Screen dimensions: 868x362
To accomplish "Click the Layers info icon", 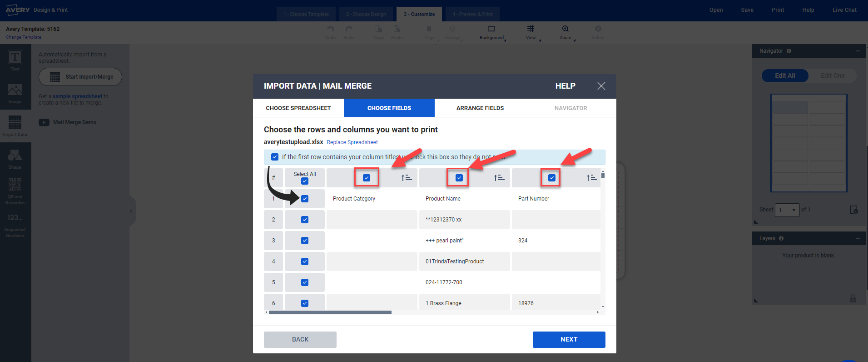I will coord(781,238).
